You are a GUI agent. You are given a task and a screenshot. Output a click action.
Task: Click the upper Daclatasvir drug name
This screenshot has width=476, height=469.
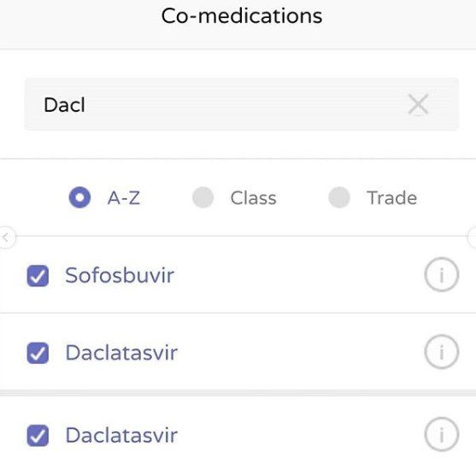[x=121, y=353]
